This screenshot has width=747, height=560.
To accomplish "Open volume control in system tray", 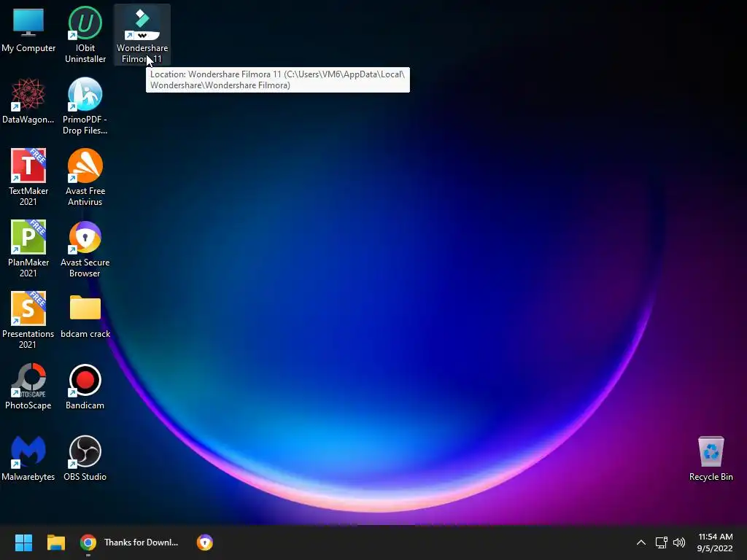I will 679,542.
